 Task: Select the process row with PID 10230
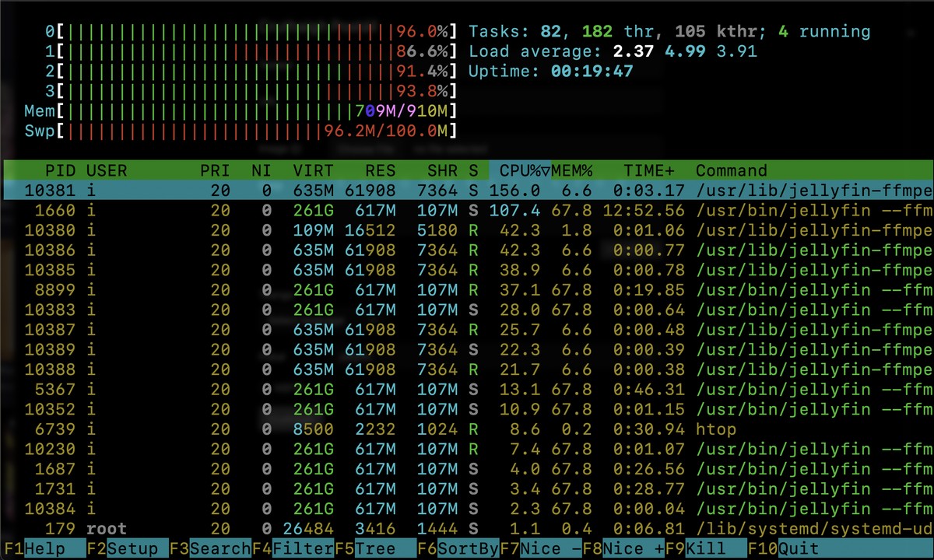(467, 449)
